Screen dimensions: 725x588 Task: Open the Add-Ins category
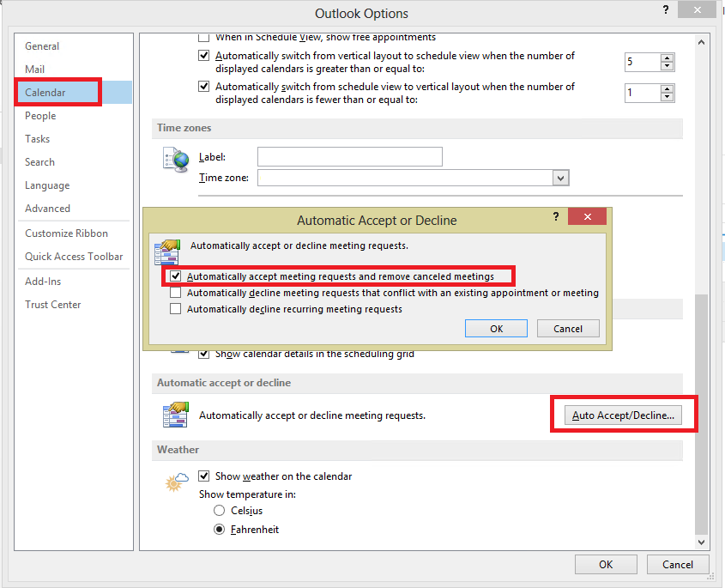[43, 282]
